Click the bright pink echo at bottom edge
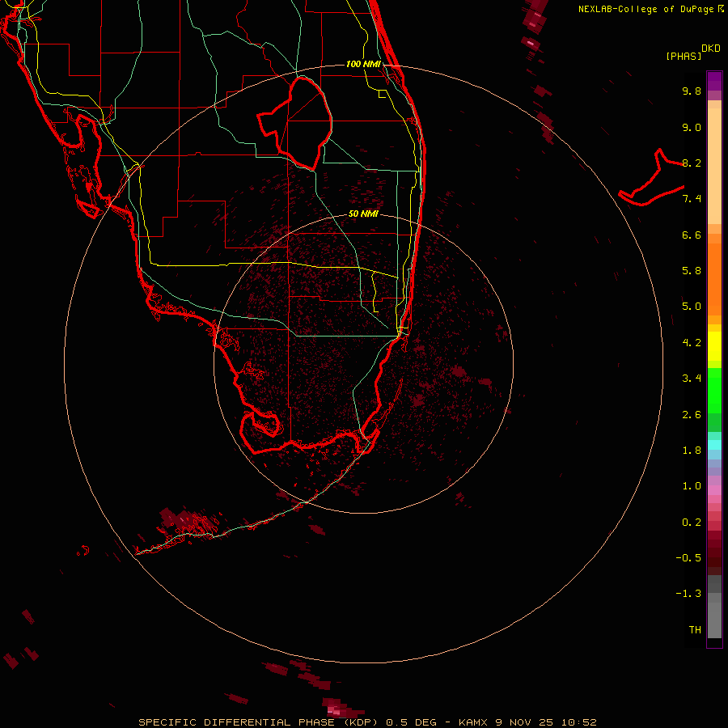 (335, 710)
